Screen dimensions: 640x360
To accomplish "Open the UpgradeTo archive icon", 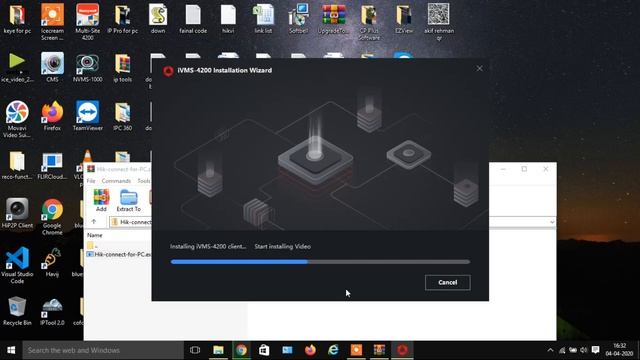I will [x=333, y=19].
